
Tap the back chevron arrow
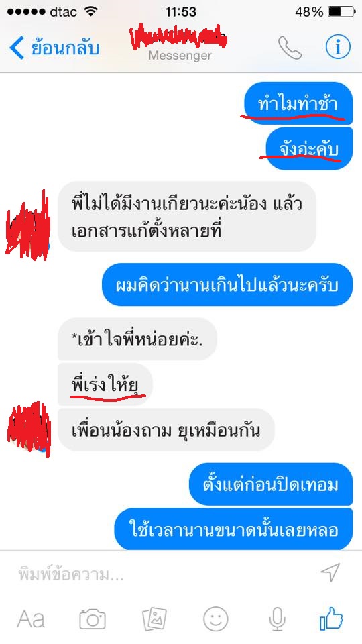click(16, 48)
